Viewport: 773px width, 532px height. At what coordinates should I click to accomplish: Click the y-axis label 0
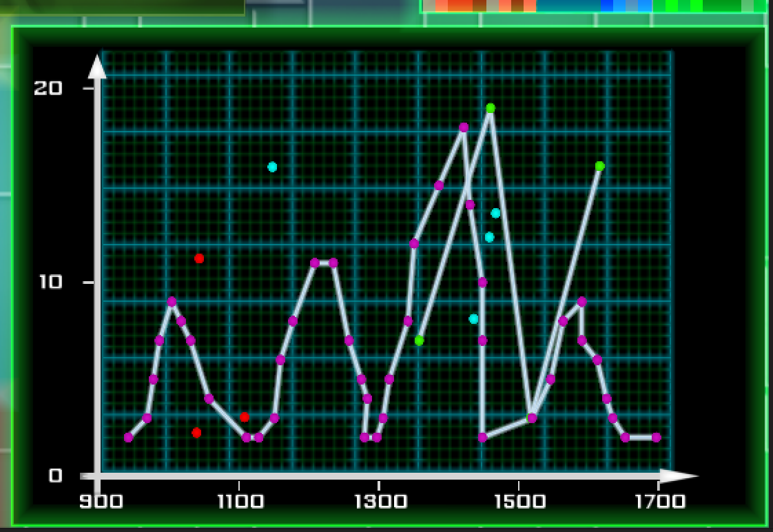point(56,475)
